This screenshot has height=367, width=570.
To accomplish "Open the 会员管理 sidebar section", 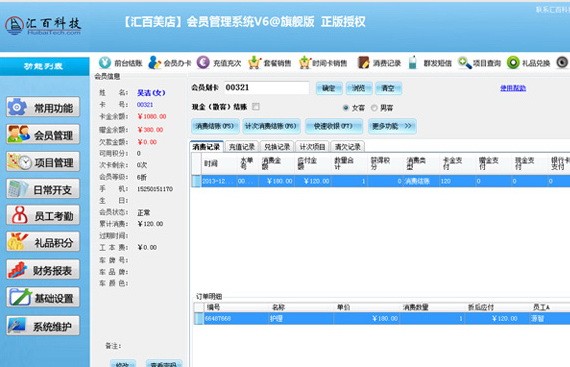I will pyautogui.click(x=43, y=134).
